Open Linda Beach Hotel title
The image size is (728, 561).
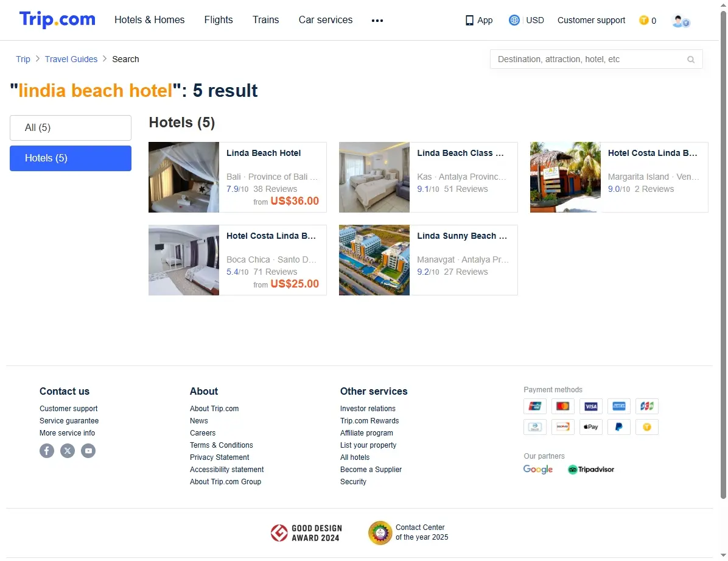click(263, 153)
